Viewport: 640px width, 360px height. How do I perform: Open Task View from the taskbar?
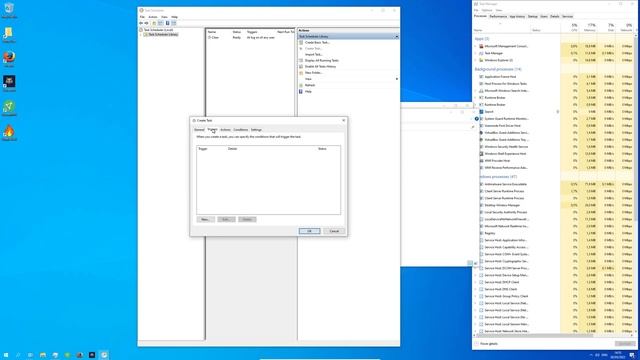[x=30, y=355]
